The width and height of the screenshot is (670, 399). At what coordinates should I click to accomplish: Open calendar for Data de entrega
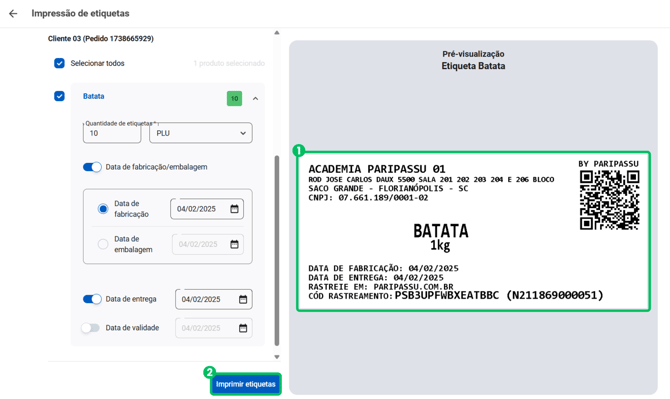click(x=243, y=299)
